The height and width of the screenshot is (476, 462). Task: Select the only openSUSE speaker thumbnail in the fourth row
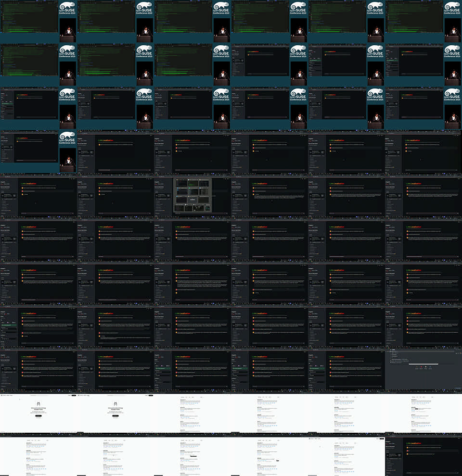pyautogui.click(x=38, y=151)
